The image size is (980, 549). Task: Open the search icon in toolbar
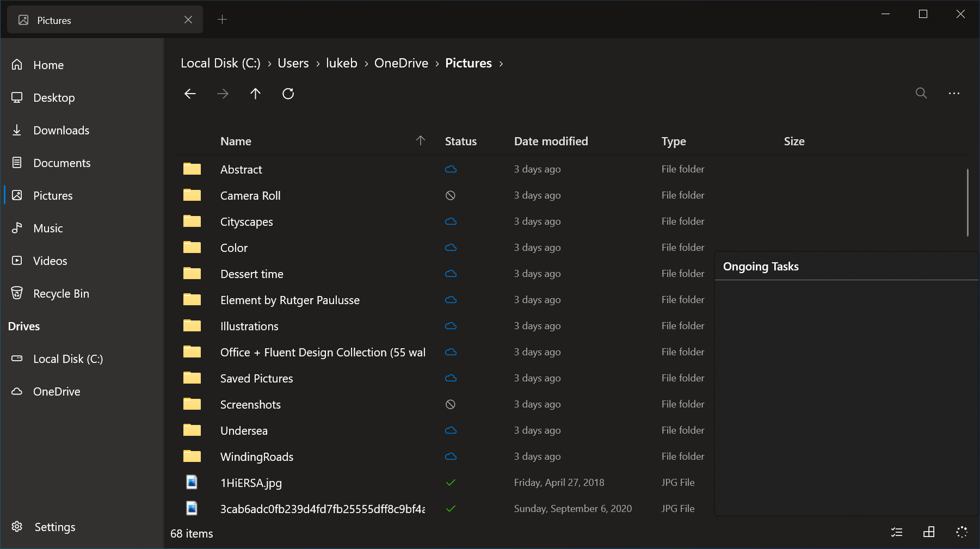click(x=921, y=93)
